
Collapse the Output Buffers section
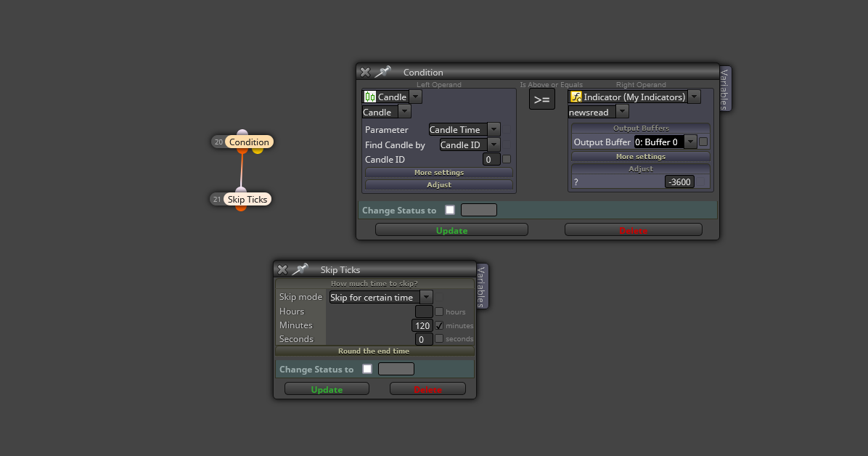[x=641, y=128]
